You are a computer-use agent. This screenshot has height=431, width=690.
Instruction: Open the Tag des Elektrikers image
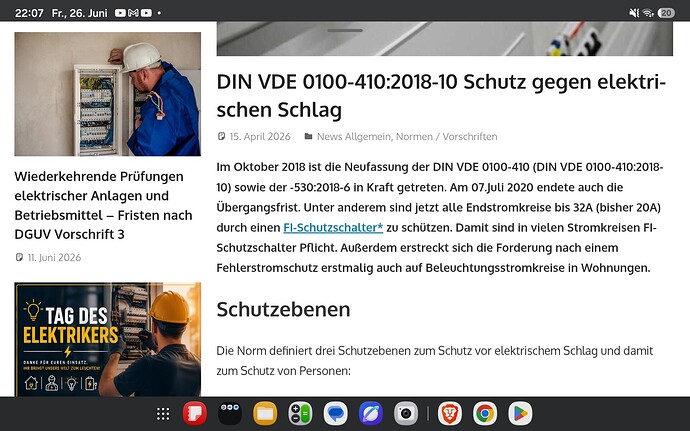tap(108, 339)
